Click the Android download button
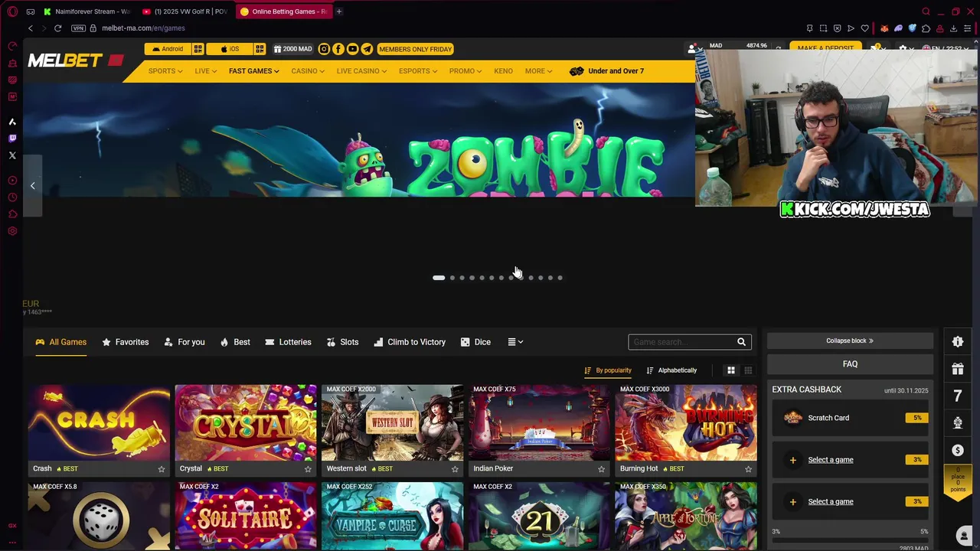The height and width of the screenshot is (551, 980). coord(168,49)
